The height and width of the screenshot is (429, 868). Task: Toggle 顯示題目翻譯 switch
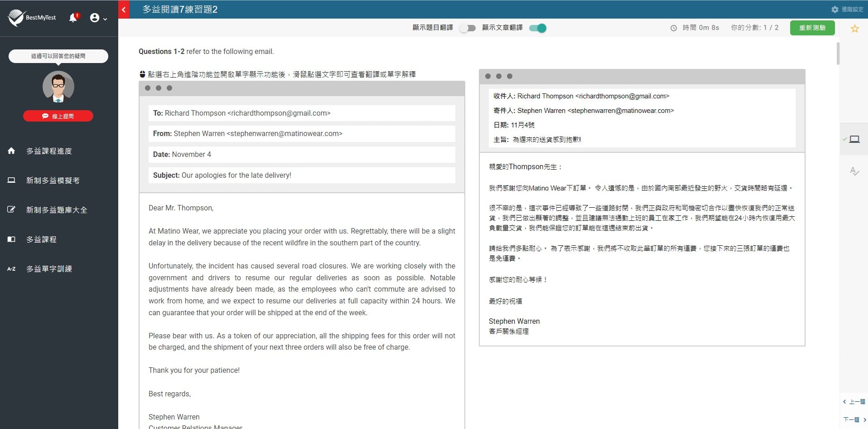[468, 28]
